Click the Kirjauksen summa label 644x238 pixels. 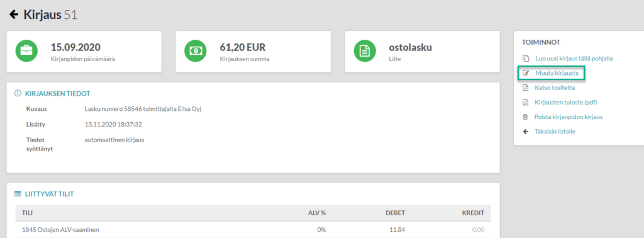tap(245, 59)
